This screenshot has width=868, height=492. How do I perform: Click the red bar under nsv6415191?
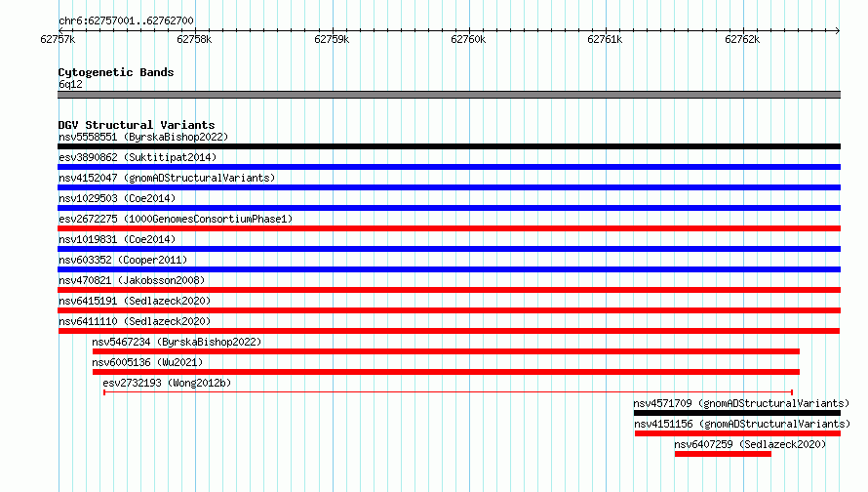pos(449,310)
